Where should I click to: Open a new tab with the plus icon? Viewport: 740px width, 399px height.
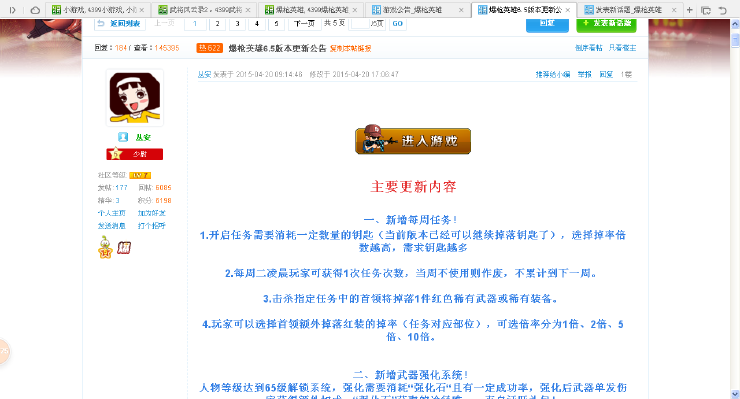pyautogui.click(x=690, y=9)
